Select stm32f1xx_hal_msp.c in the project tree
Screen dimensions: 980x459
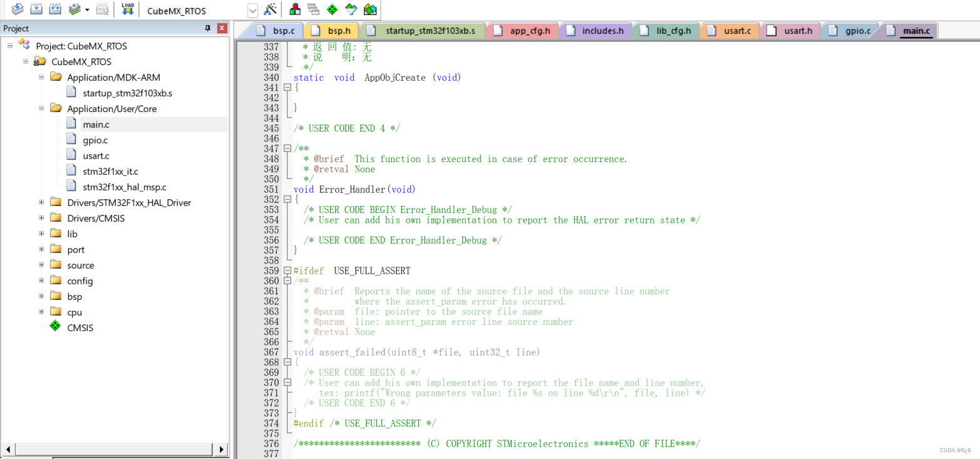point(125,187)
